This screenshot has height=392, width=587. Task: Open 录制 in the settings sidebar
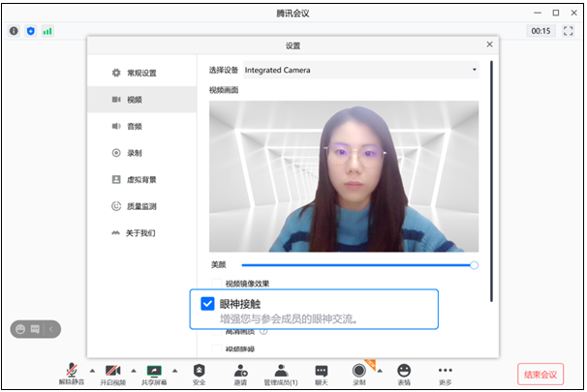[141, 153]
